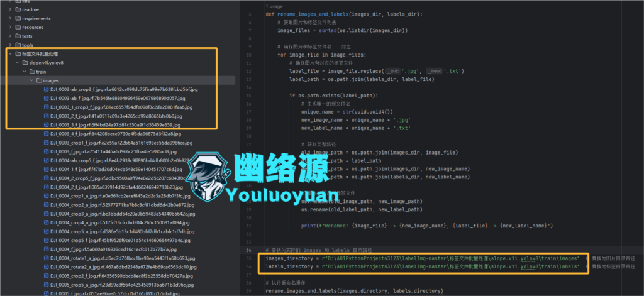Click image icon of DJI_0003-ab_crop3_f file
The height and width of the screenshot is (296, 644).
(47, 89)
